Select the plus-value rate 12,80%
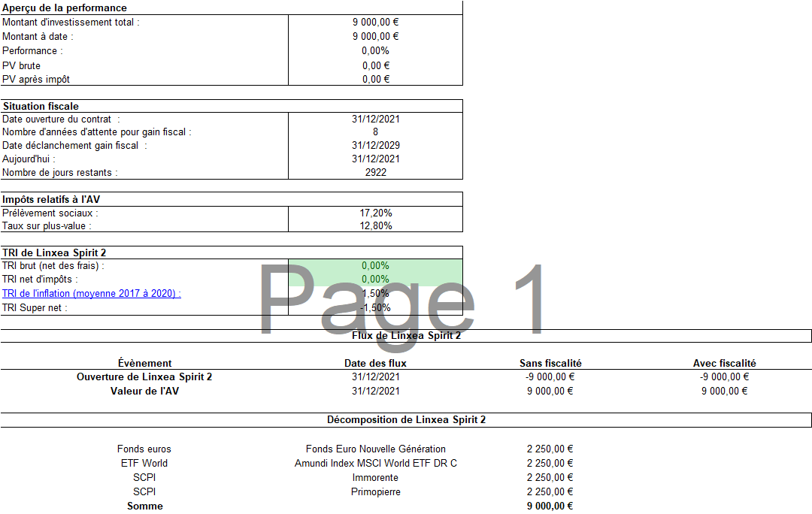812x514 pixels. [375, 225]
